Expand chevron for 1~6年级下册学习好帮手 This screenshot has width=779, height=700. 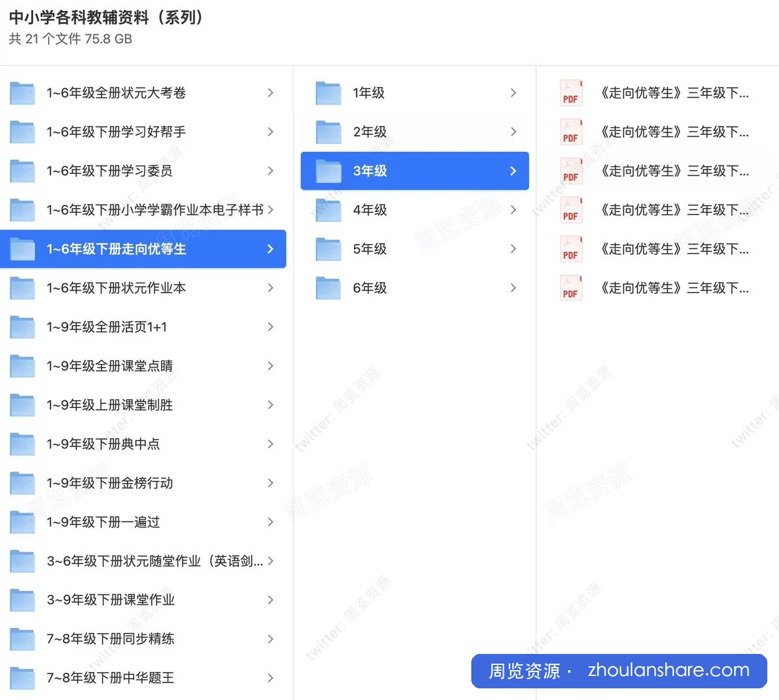click(x=271, y=132)
